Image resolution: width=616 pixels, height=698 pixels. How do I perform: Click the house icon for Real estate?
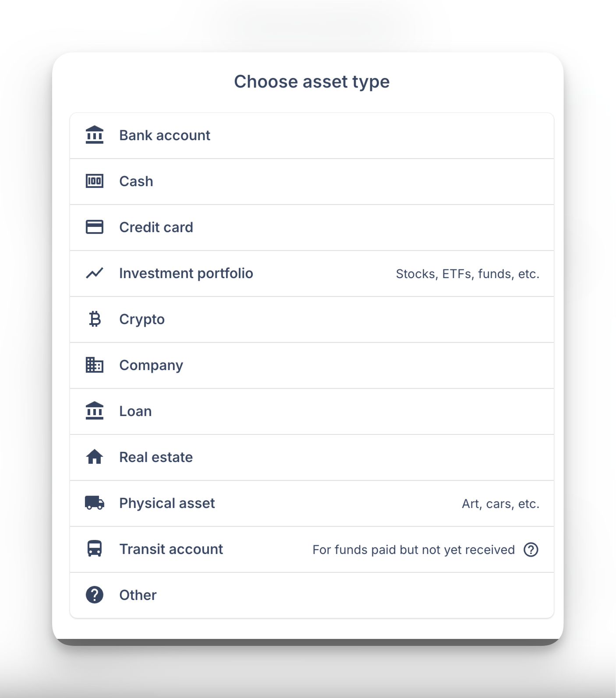point(95,457)
